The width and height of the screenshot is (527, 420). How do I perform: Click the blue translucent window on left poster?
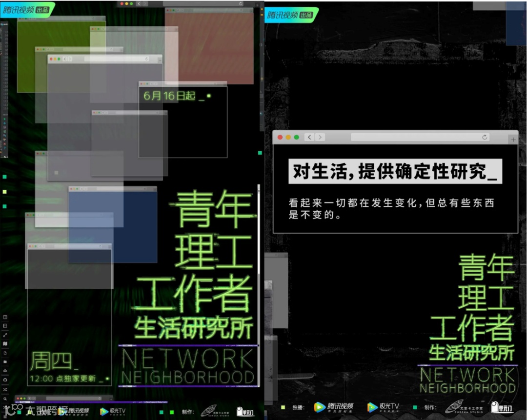[x=113, y=225]
